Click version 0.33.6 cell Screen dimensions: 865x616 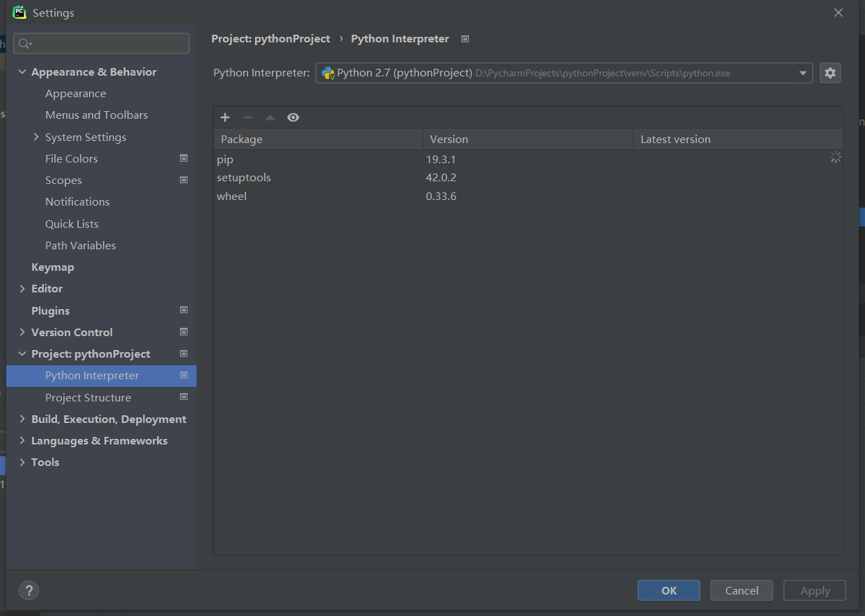coord(441,197)
